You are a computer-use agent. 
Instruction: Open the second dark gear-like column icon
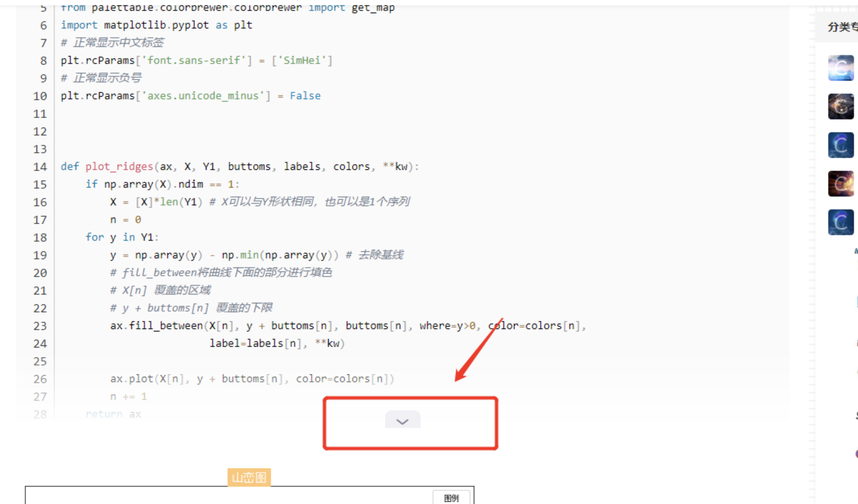point(840,107)
